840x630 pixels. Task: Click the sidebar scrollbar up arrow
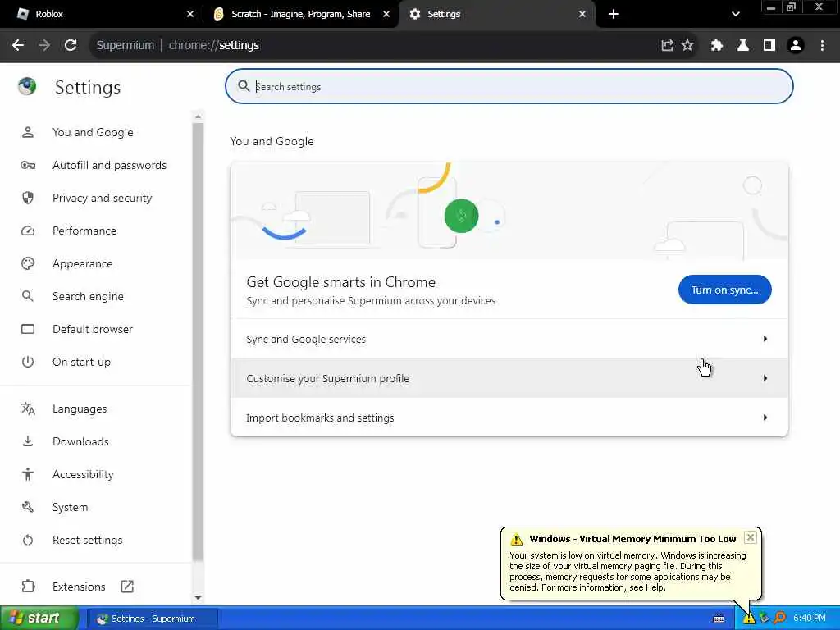click(198, 116)
